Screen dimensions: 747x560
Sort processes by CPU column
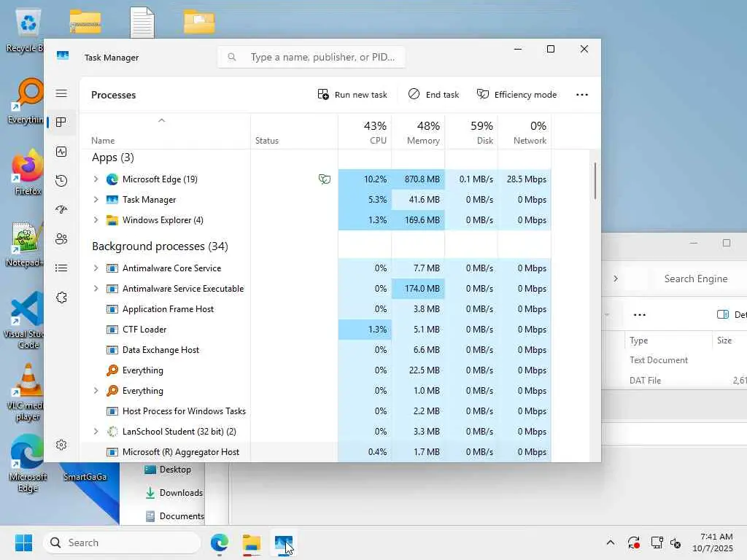pyautogui.click(x=365, y=132)
